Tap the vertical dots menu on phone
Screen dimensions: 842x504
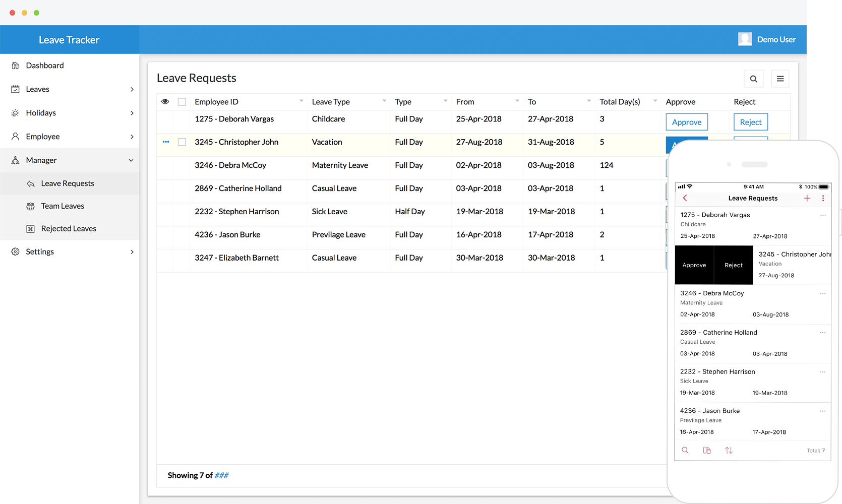click(x=823, y=199)
